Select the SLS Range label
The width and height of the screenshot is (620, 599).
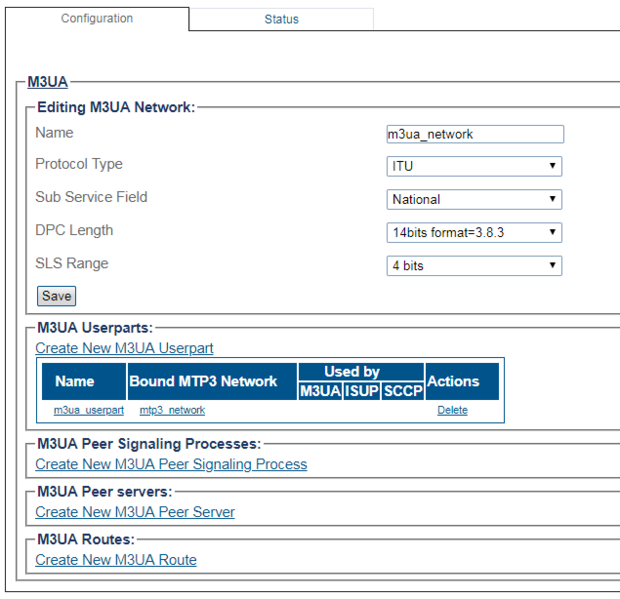coord(72,263)
